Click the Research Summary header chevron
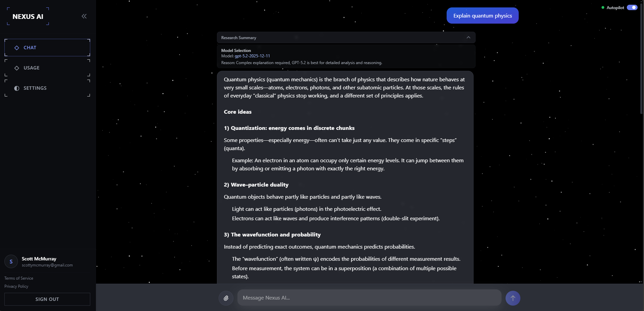The width and height of the screenshot is (644, 311). coord(468,37)
